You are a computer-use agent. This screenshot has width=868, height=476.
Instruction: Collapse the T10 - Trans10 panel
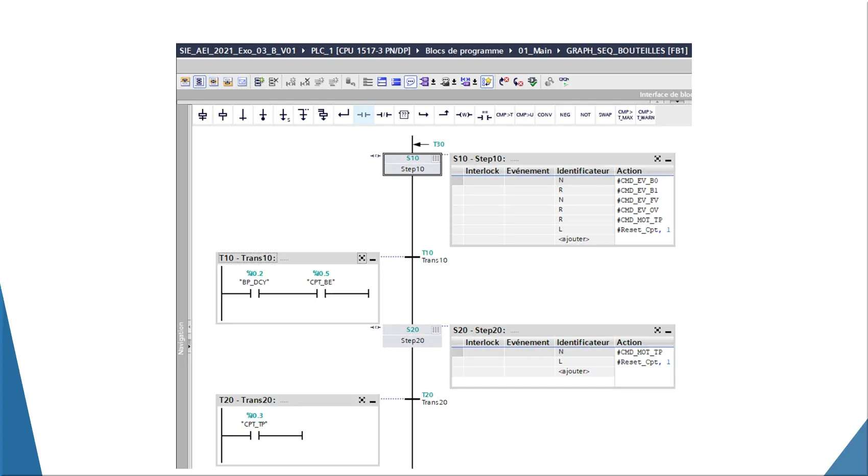(373, 259)
